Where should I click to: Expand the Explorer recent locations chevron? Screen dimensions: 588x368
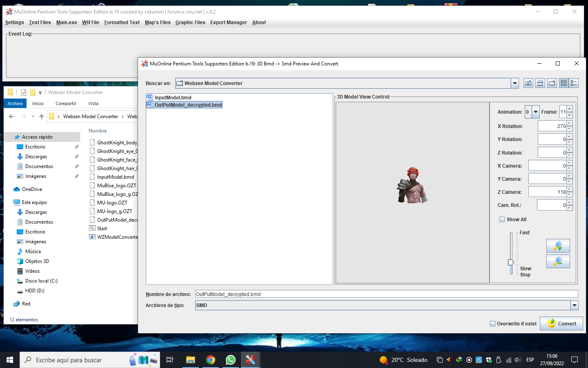click(x=33, y=117)
